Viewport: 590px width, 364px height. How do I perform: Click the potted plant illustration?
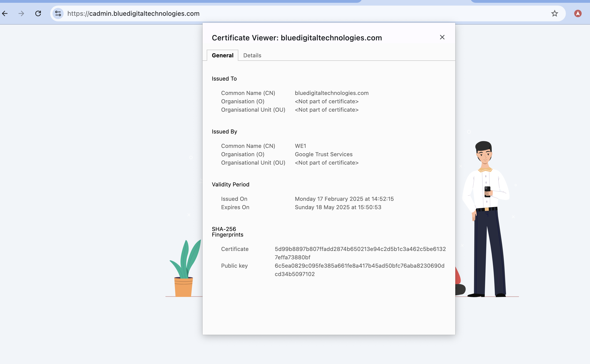tap(185, 270)
